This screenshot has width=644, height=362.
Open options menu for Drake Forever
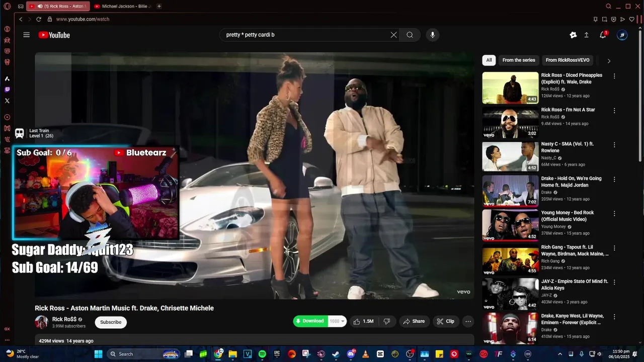614,317
